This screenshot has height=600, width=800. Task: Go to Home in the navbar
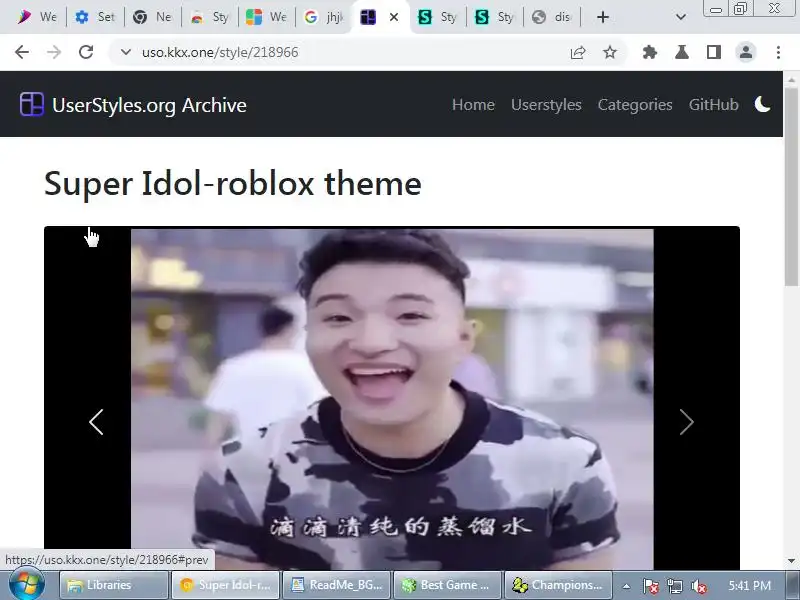pos(473,105)
